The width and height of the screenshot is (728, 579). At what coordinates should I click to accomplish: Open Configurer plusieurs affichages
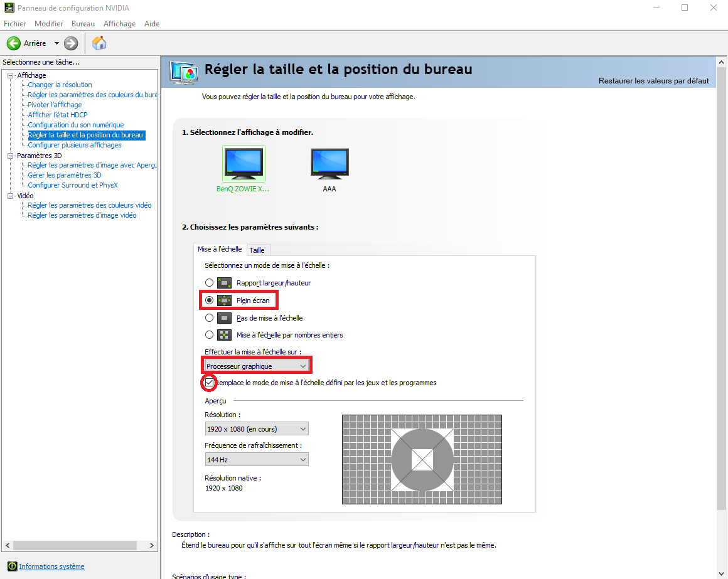pos(75,145)
